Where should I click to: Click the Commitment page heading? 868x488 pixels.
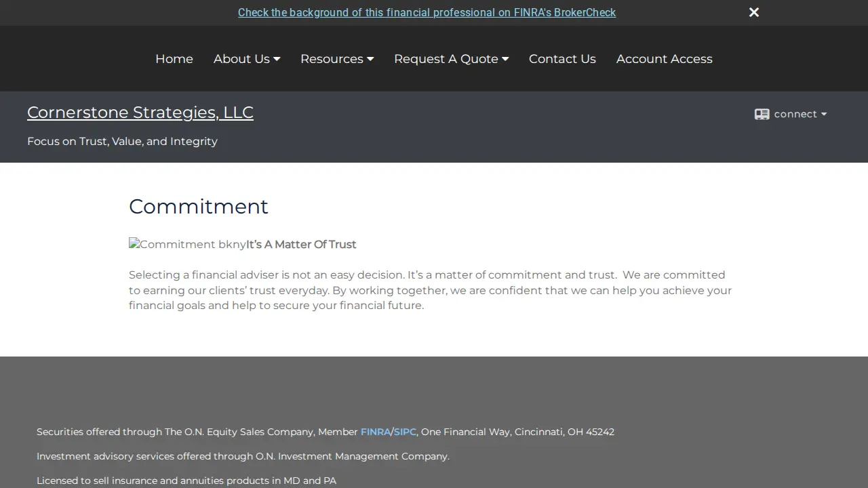[199, 206]
